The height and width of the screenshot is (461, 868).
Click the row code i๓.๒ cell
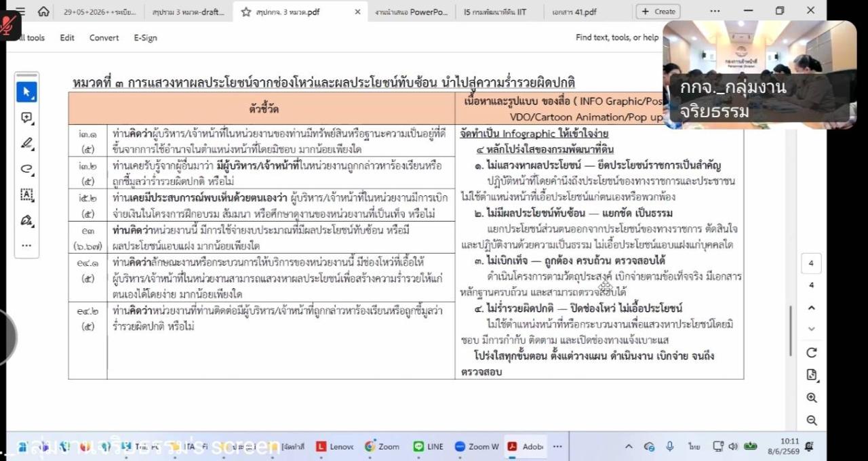[88, 173]
